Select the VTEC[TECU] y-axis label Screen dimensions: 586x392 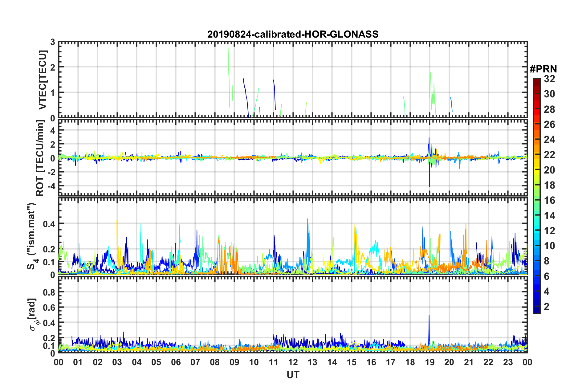pos(43,80)
